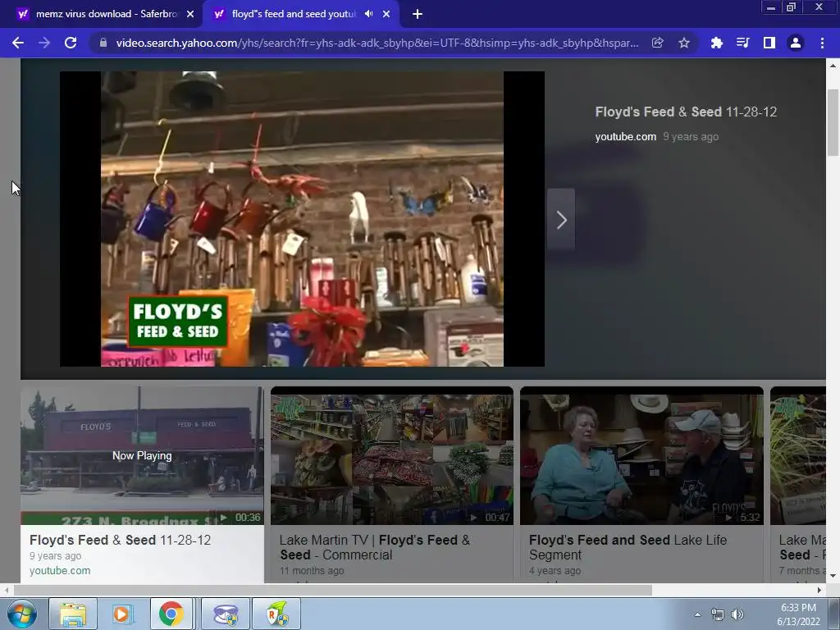Viewport: 840px width, 630px height.
Task: Click the horizontal scrollbar thumb
Action: click(x=333, y=590)
